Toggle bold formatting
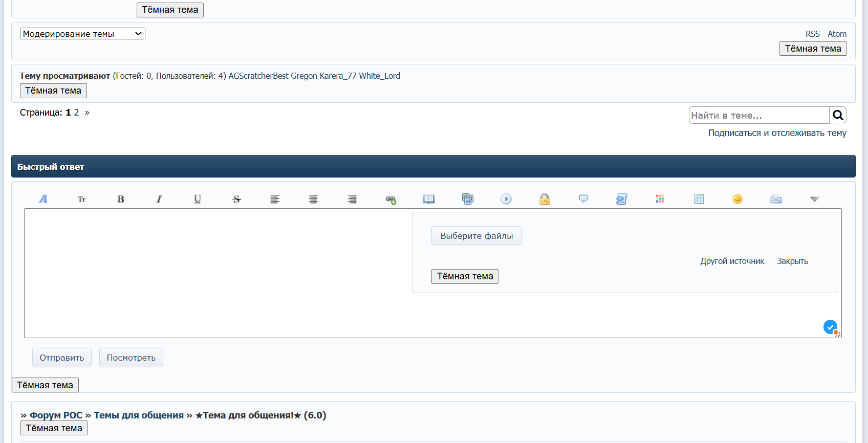The height and width of the screenshot is (443, 868). [x=121, y=199]
